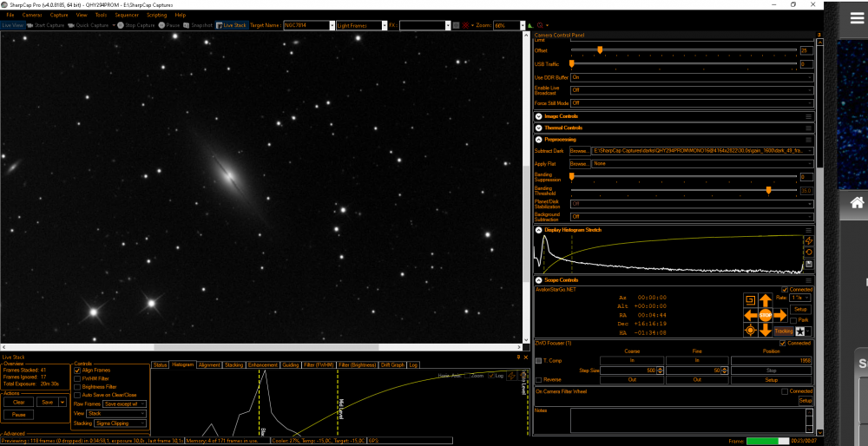Open the FX dropdown
868x446 pixels.
(449, 25)
